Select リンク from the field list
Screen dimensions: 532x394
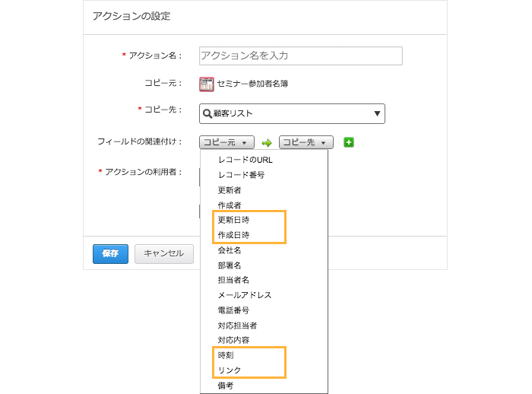click(x=230, y=370)
